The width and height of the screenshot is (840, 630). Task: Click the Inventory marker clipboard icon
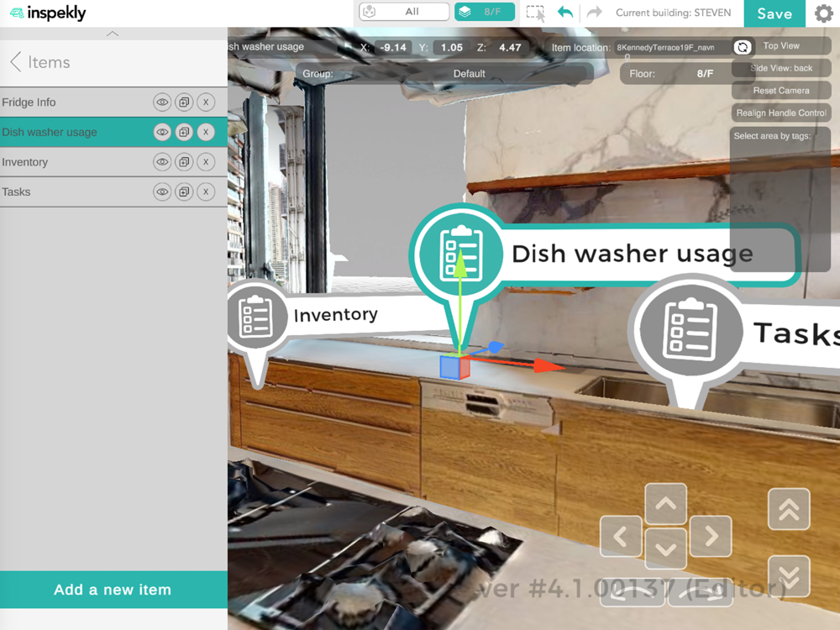(x=255, y=317)
